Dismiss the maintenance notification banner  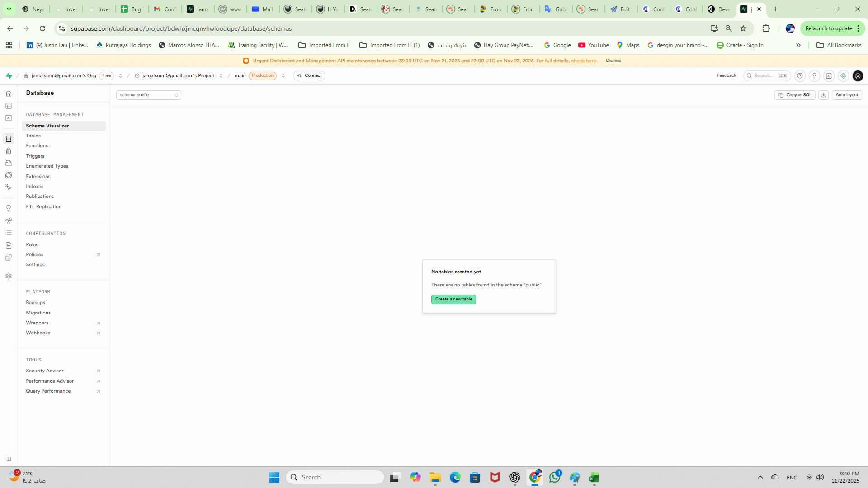coord(613,60)
